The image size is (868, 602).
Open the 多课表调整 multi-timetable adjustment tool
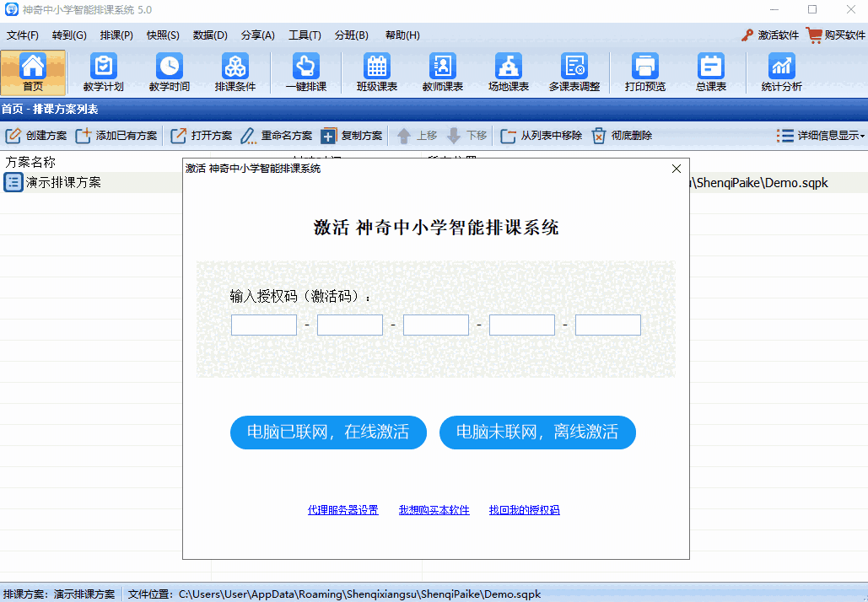tap(575, 72)
